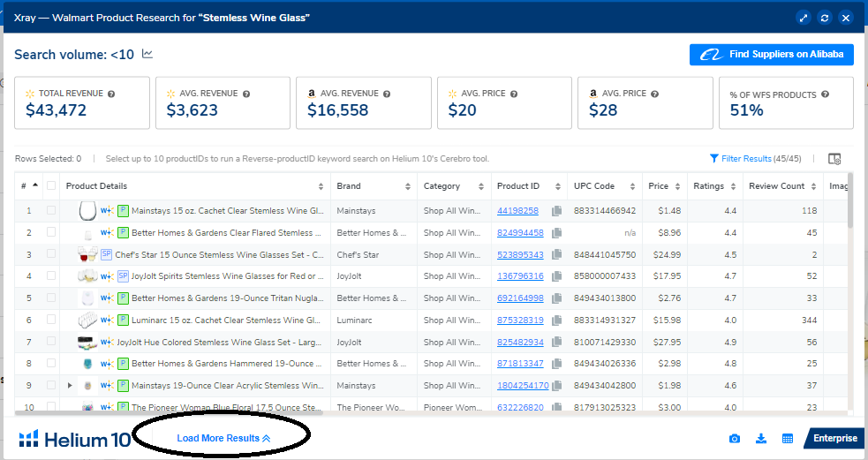Open the calculator grid icon in footer
Image resolution: width=868 pixels, height=460 pixels.
tap(787, 439)
